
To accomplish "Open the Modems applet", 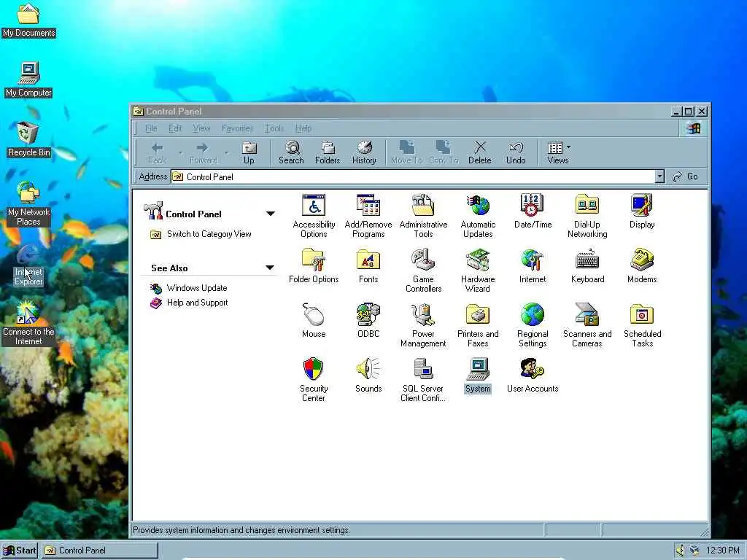I will pyautogui.click(x=642, y=265).
